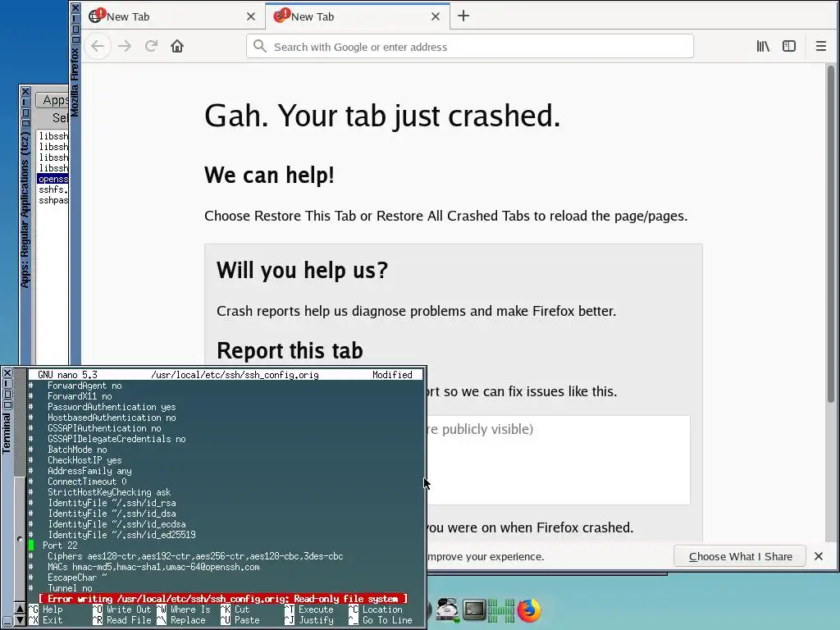Click the IdentityFile id_rsa line in nano
Image resolution: width=840 pixels, height=630 pixels.
pyautogui.click(x=112, y=503)
